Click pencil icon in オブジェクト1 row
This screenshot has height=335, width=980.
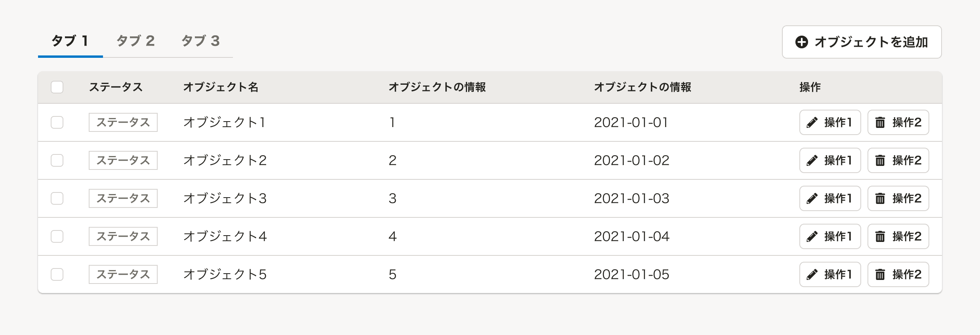tap(812, 123)
